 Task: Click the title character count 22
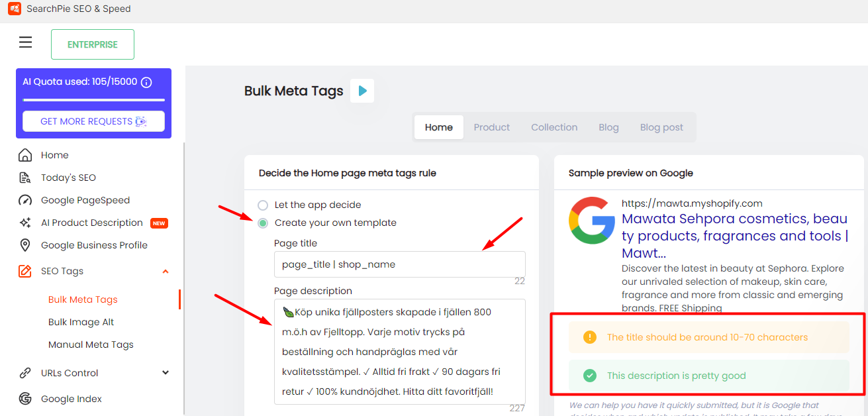(520, 282)
